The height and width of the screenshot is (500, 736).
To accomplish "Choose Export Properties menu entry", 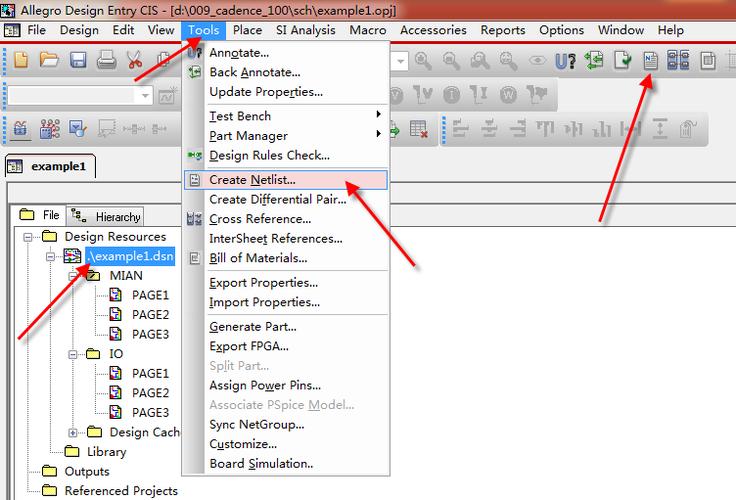I will click(x=286, y=283).
